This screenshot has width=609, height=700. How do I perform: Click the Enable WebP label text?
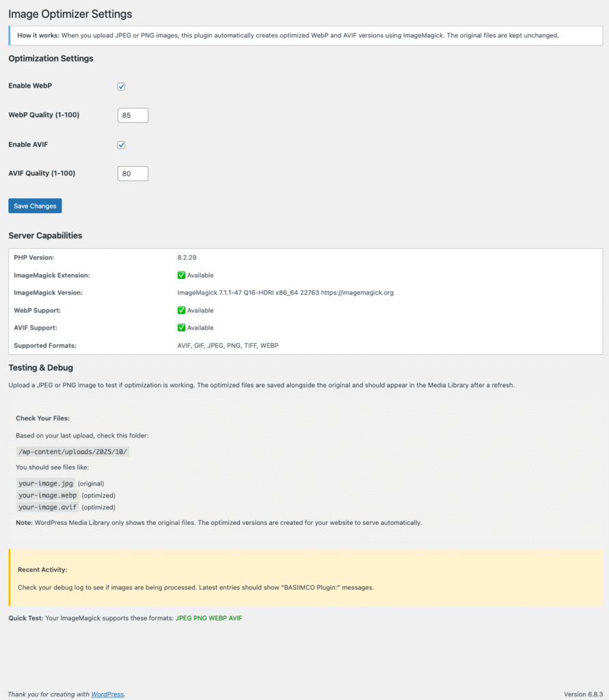coord(30,86)
